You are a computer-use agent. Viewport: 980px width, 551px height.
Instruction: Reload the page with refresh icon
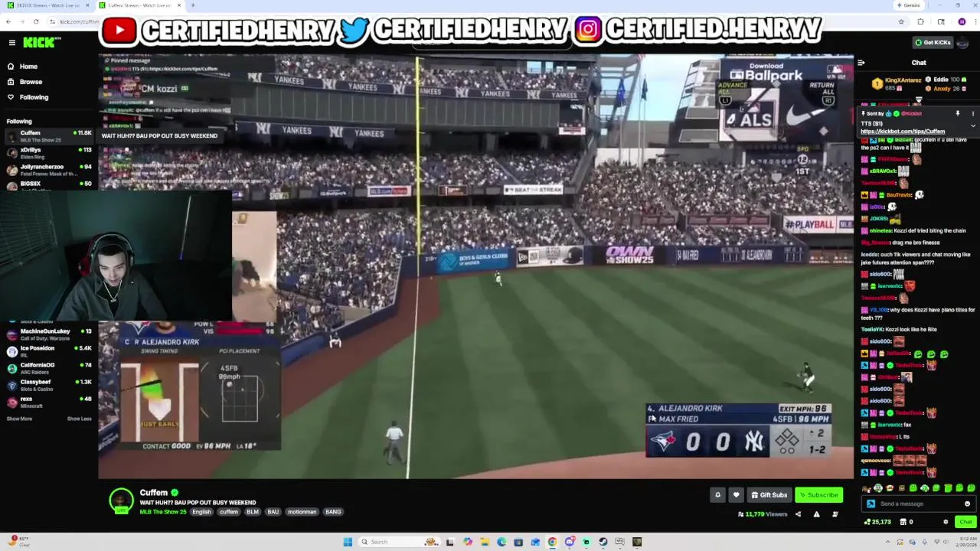point(36,21)
